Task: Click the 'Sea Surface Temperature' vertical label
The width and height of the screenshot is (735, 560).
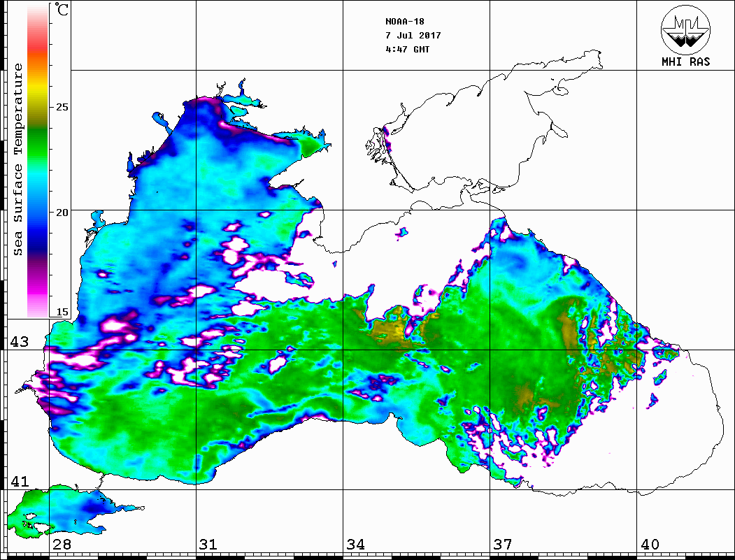Action: (17, 159)
